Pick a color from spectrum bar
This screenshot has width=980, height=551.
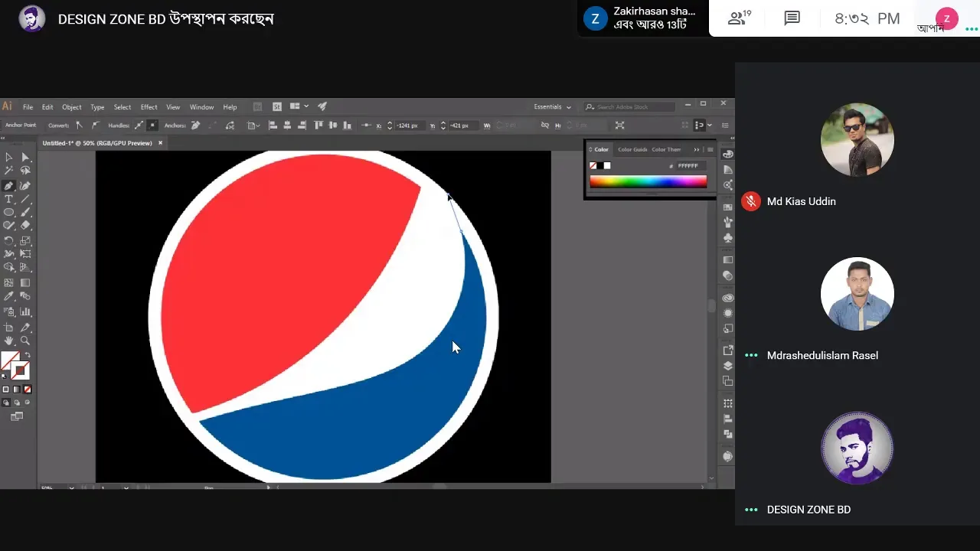coord(648,181)
